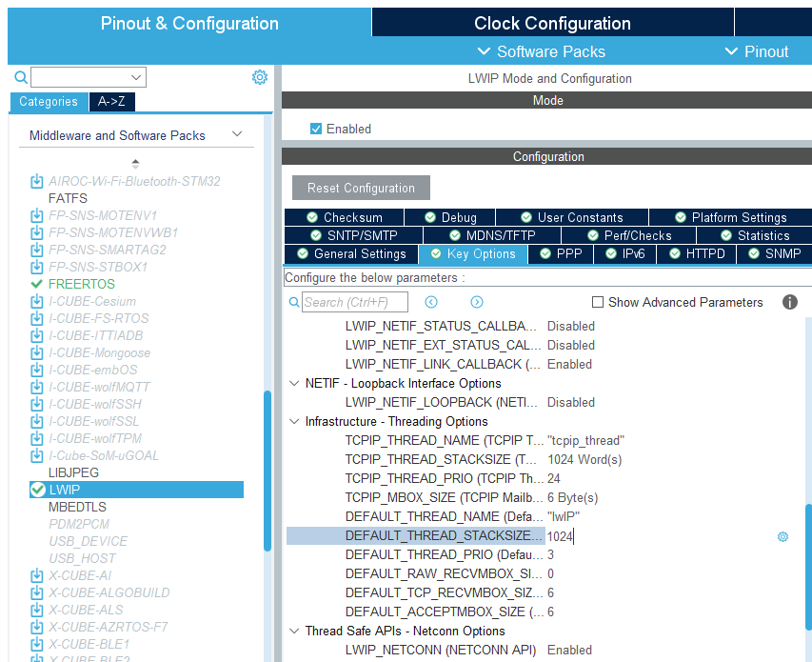The image size is (812, 662).
Task: Click the Reset Configuration button
Action: [x=361, y=188]
